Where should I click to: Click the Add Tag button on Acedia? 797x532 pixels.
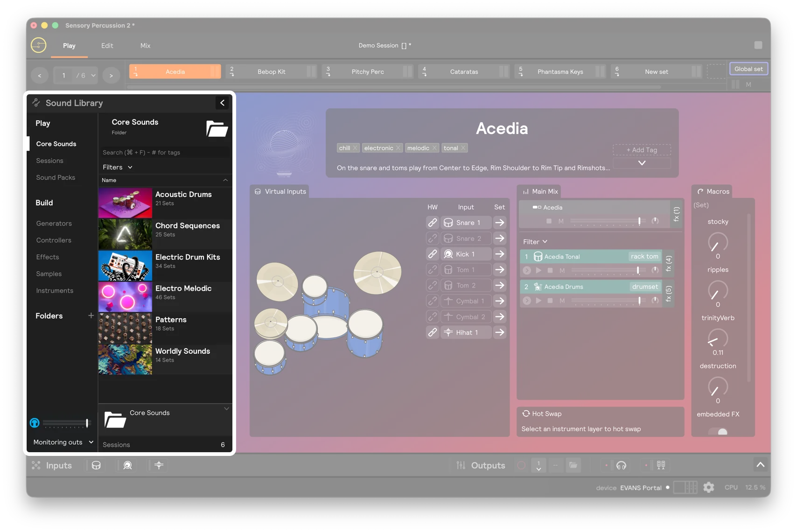pos(642,150)
